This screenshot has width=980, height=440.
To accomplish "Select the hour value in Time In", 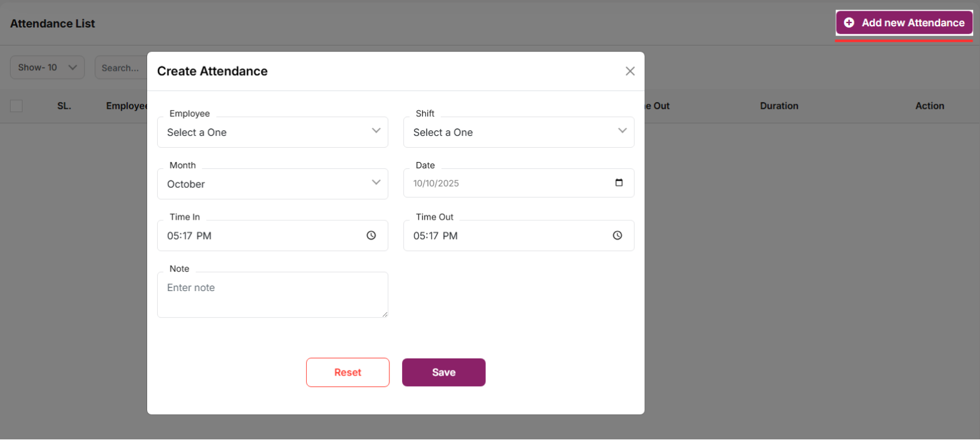I will [173, 236].
